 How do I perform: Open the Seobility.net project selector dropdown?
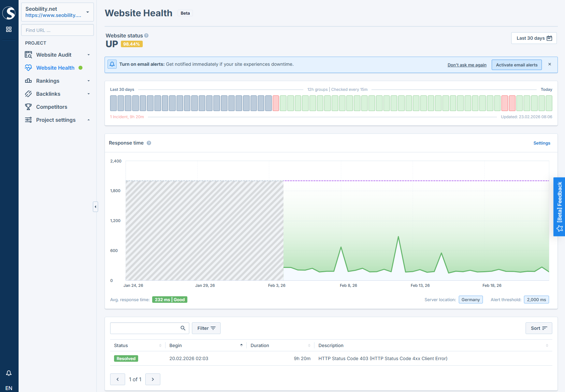tap(87, 12)
